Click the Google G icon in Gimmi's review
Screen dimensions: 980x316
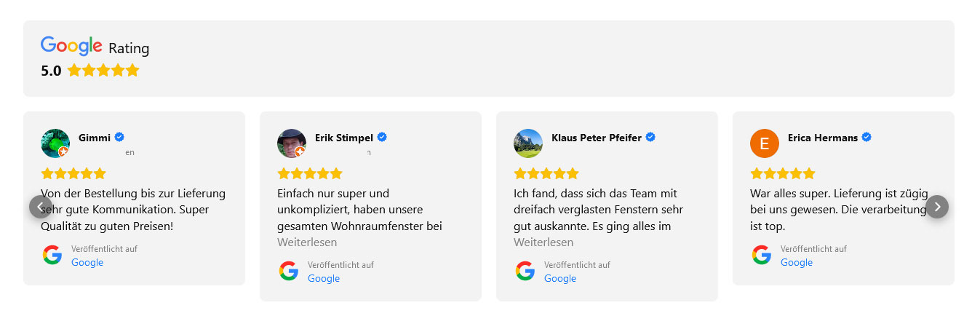point(52,255)
